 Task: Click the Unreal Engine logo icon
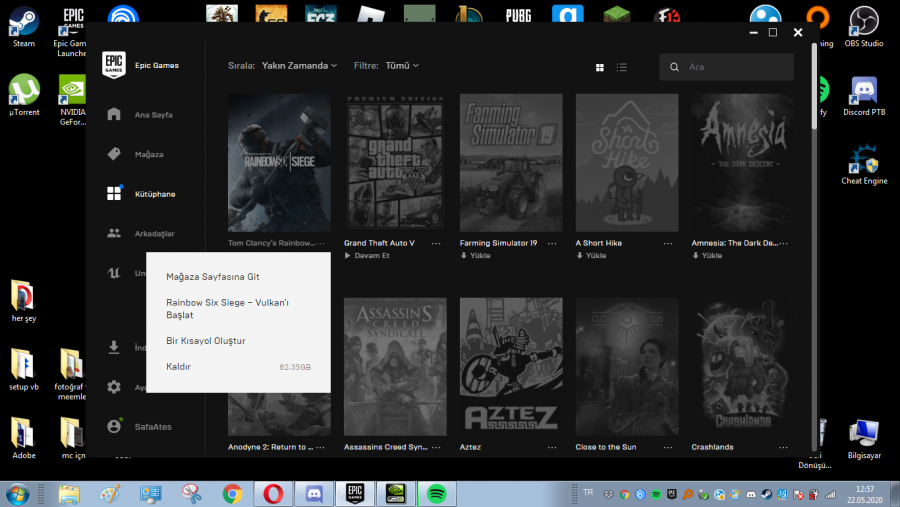pos(114,273)
